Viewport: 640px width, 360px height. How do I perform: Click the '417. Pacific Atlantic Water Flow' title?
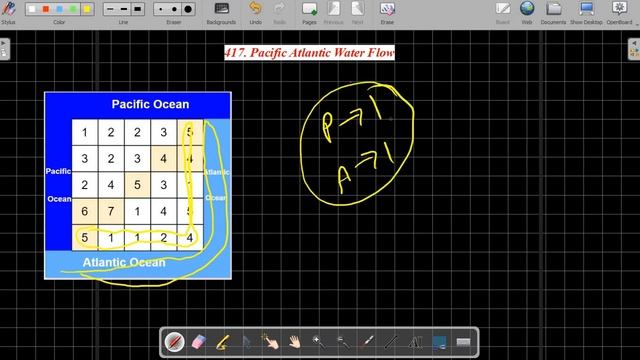tap(309, 53)
